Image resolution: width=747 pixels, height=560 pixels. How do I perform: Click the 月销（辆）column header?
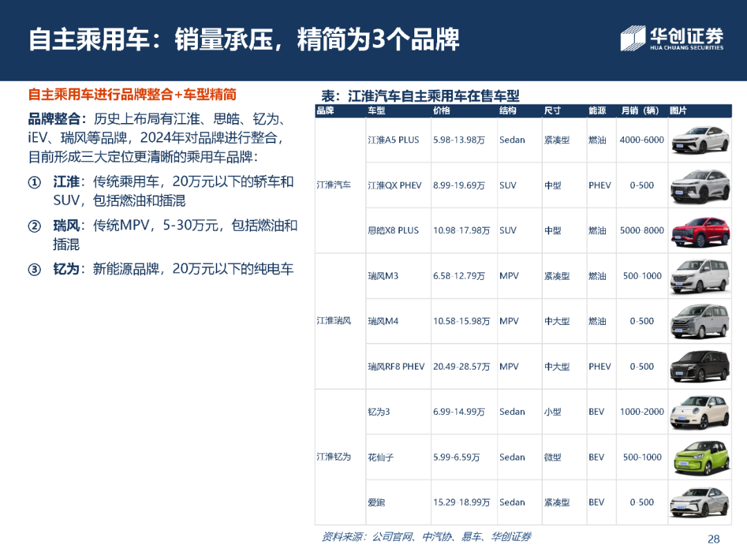pyautogui.click(x=640, y=111)
